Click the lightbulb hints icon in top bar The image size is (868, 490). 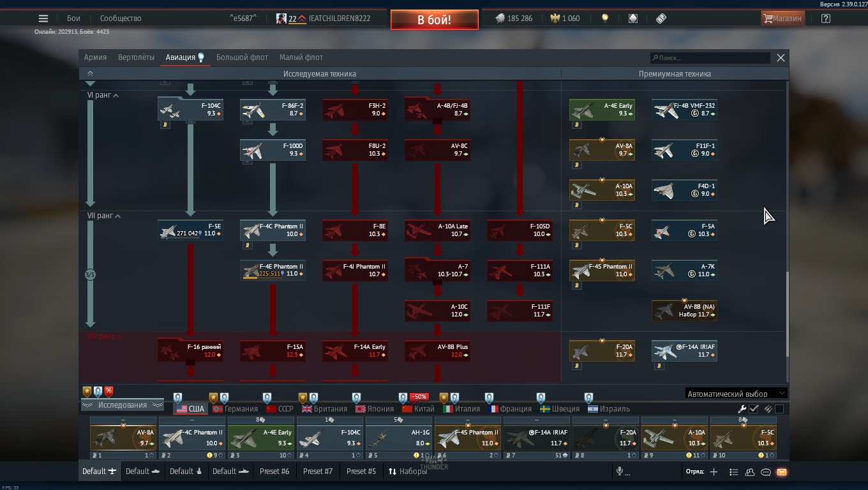click(x=604, y=19)
